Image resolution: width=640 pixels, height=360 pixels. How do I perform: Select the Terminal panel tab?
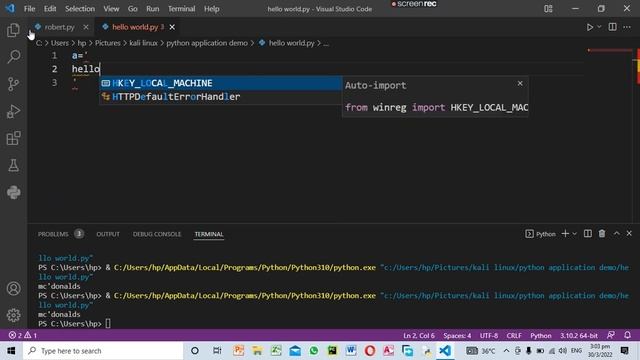[x=209, y=234]
